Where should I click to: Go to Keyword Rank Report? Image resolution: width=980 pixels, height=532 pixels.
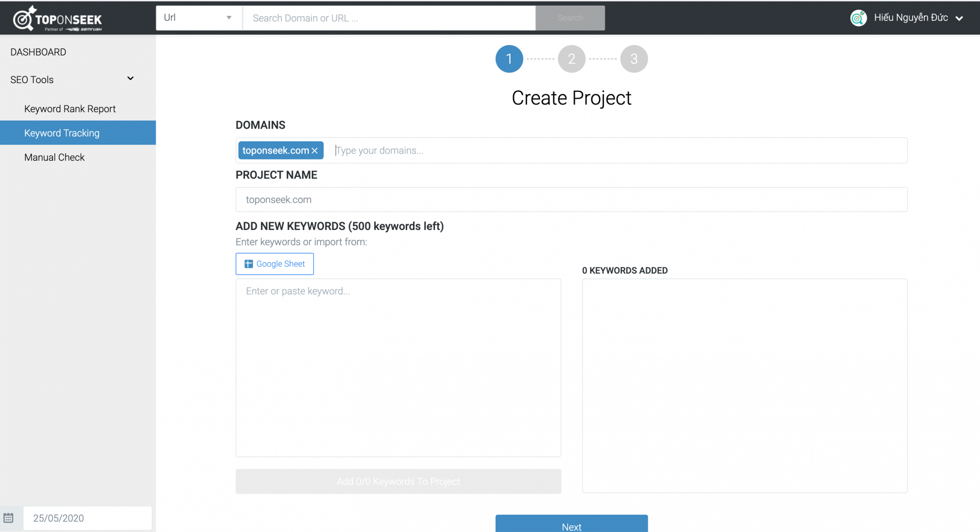pyautogui.click(x=70, y=109)
